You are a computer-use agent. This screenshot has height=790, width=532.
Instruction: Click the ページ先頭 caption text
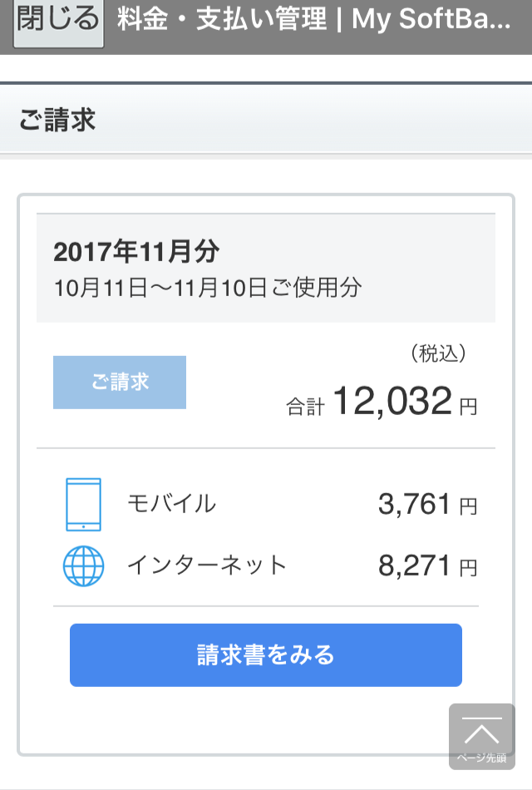tap(482, 758)
